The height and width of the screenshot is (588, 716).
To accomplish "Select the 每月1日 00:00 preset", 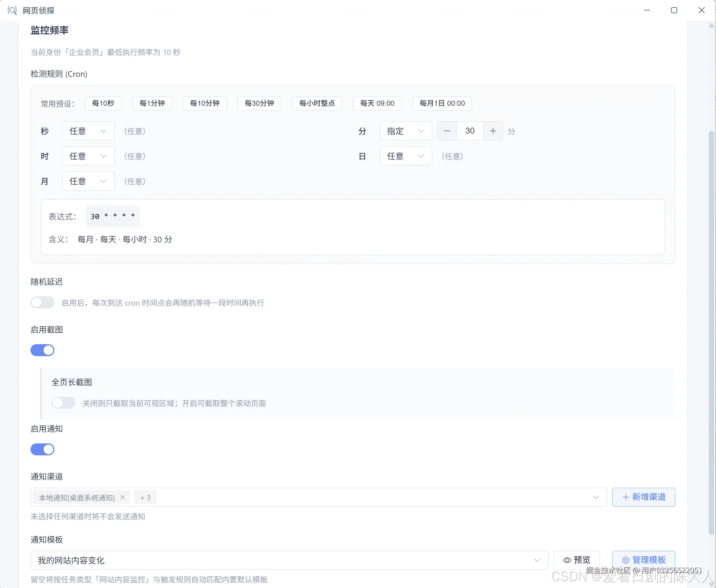I will pos(442,103).
